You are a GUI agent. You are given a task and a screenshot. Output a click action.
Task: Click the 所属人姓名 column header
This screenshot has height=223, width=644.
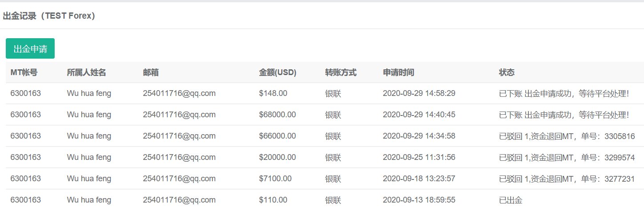point(86,72)
